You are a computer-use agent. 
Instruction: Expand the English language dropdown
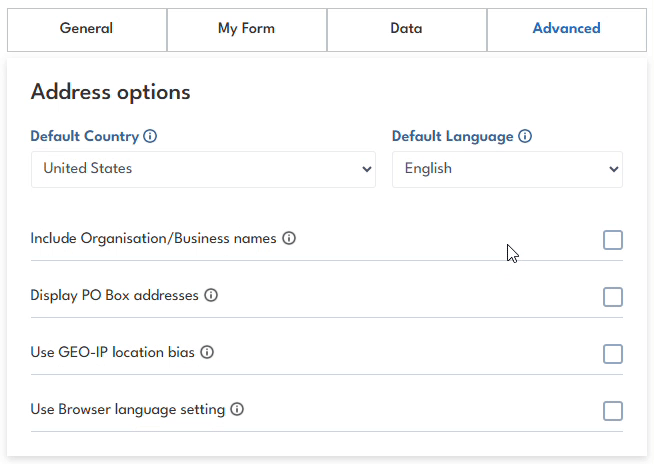coord(507,169)
